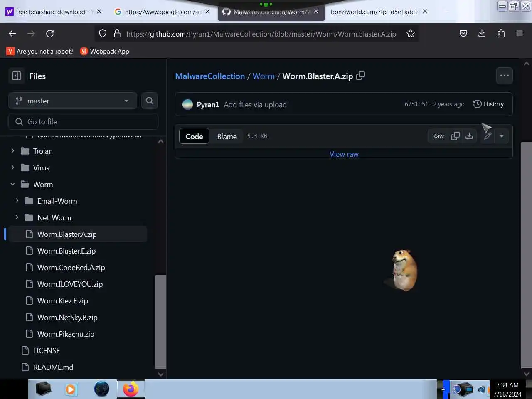This screenshot has height=399, width=532.
Task: Click the View raw link
Action: 344,154
